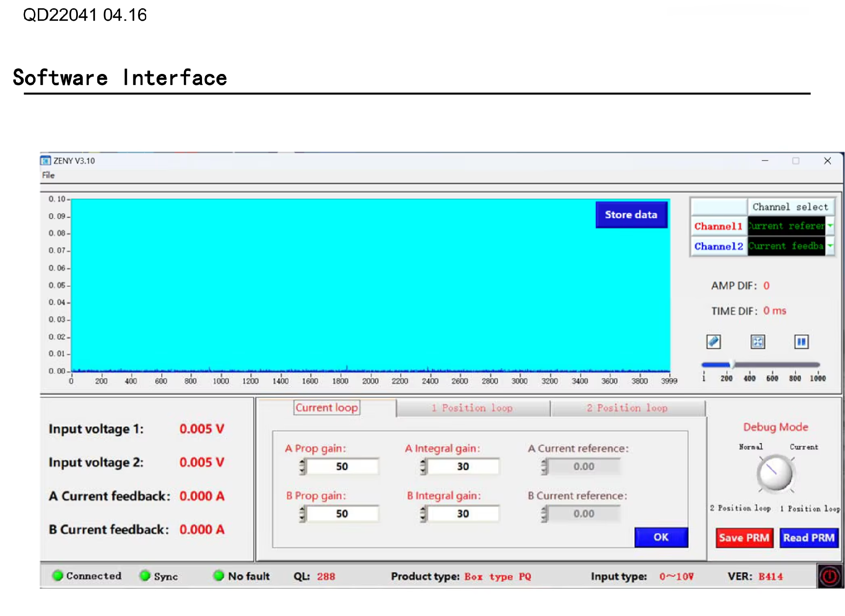Screen dimensions: 845x616
Task: Click the B Current reference field
Action: click(x=584, y=513)
